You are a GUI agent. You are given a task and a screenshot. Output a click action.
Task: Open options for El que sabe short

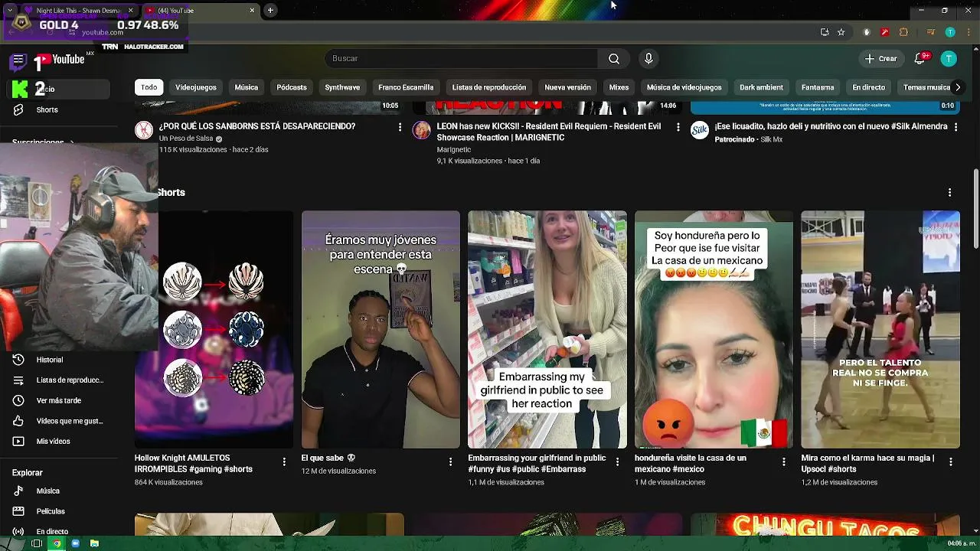450,461
